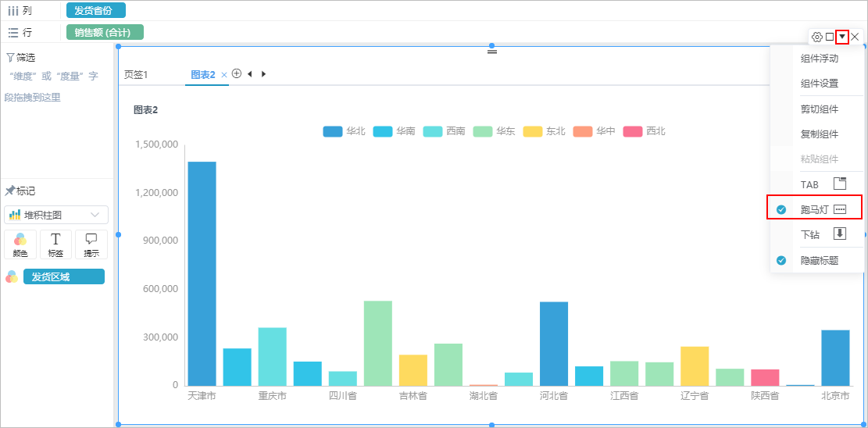Screen dimensions: 868x428
Task: Add a new tab with plus icon
Action: pos(237,73)
